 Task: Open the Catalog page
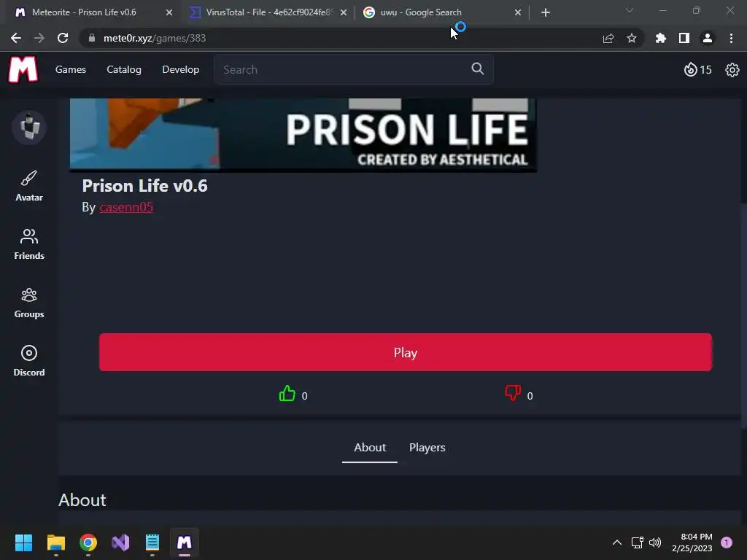124,69
